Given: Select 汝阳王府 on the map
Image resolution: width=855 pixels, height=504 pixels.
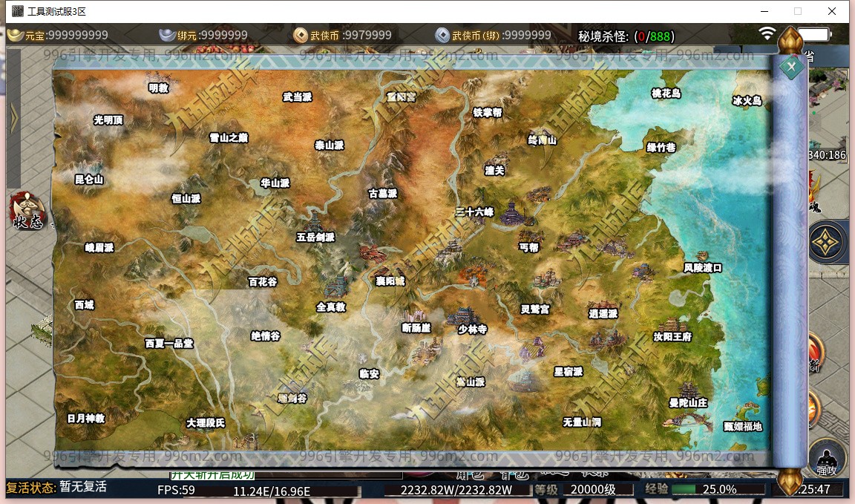Looking at the screenshot, I should (672, 336).
